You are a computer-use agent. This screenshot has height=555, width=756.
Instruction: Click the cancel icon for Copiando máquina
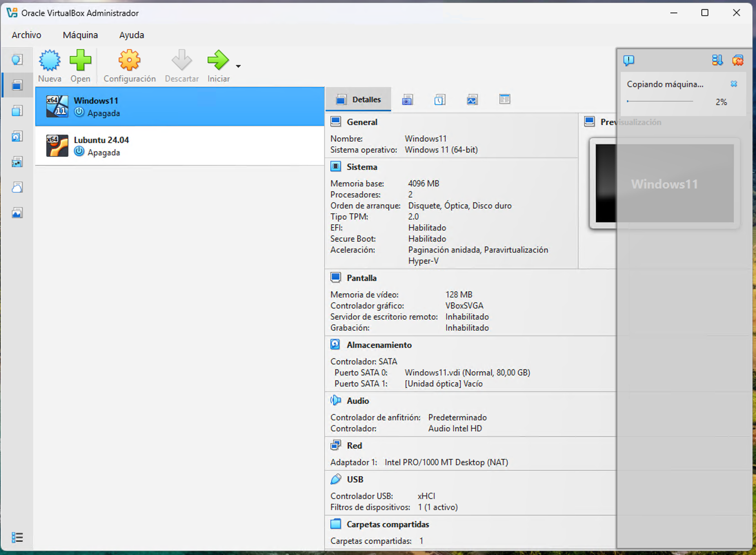point(734,84)
